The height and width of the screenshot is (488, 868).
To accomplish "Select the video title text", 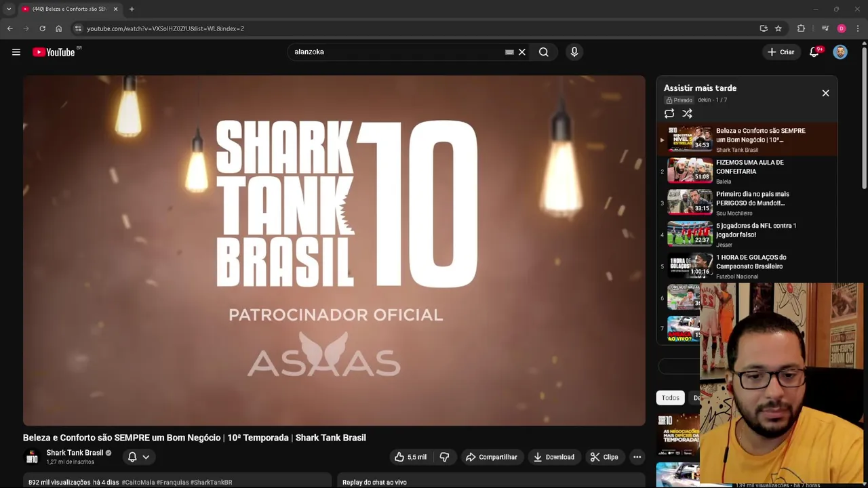I will (195, 438).
